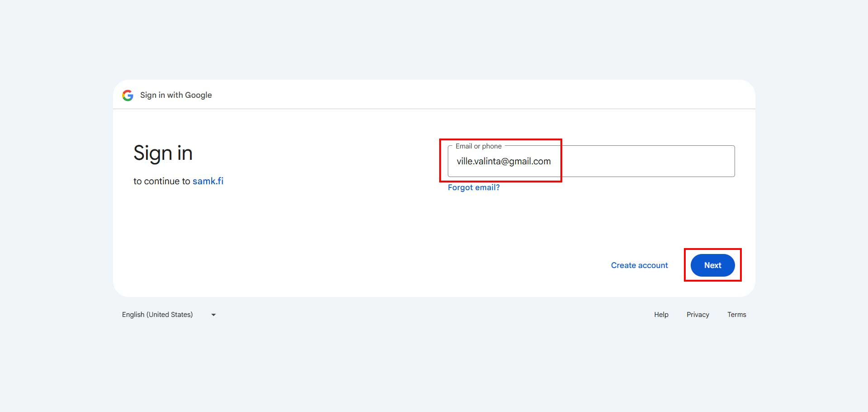The image size is (868, 412).
Task: Click the Google "G" logo
Action: (x=128, y=95)
